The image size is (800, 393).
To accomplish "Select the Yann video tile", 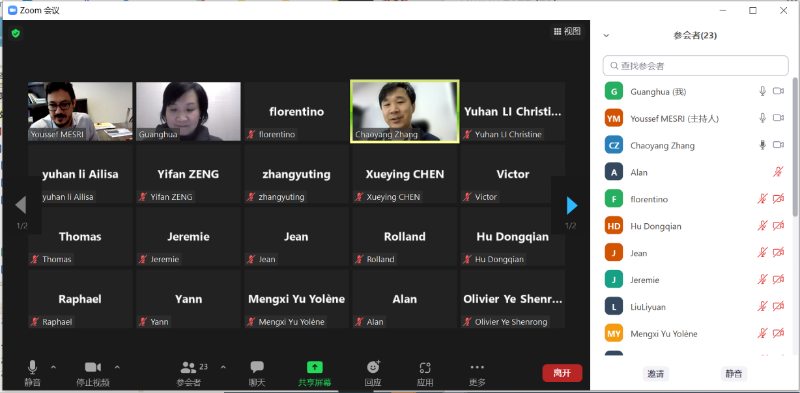I will 188,299.
